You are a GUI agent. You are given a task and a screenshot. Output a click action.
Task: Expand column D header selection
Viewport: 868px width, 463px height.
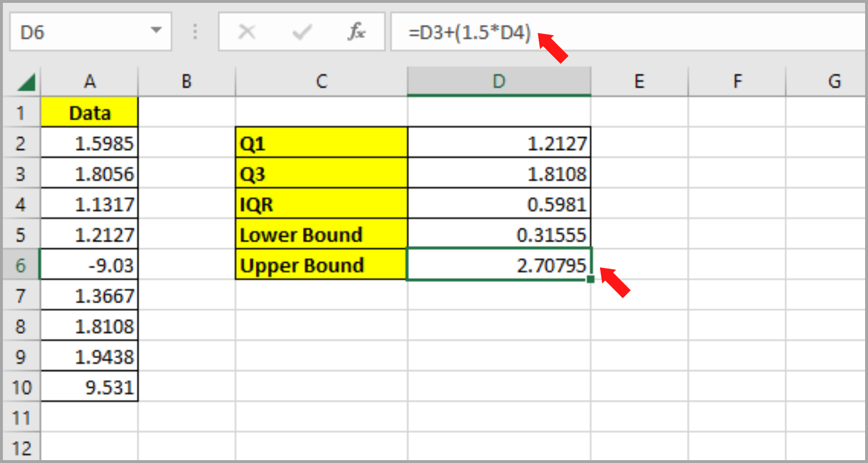click(x=498, y=81)
